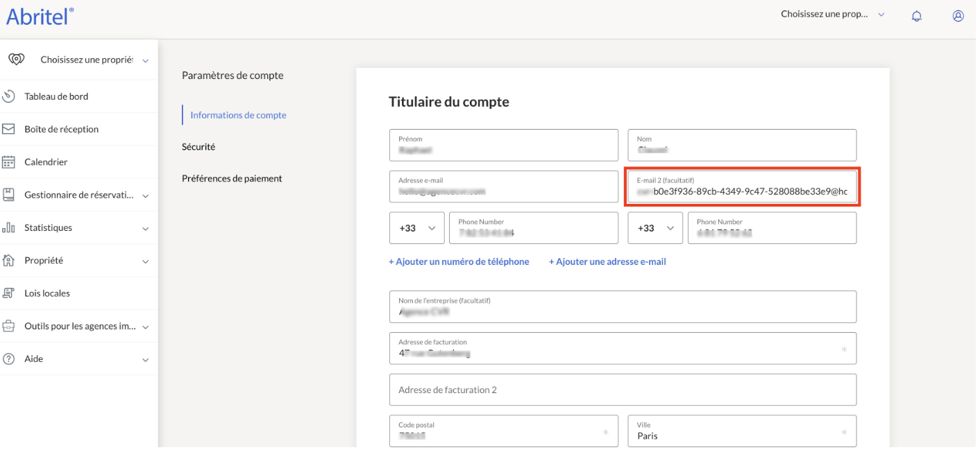Click the Titulaire du compte heading
Screen dimensions: 980x459
(x=449, y=102)
